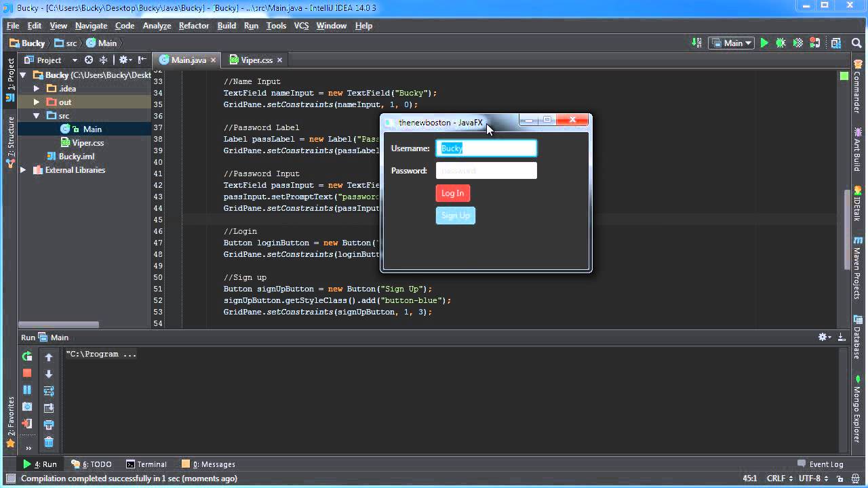The height and width of the screenshot is (488, 868).
Task: Collapse the Bucky project root node
Action: click(23, 75)
